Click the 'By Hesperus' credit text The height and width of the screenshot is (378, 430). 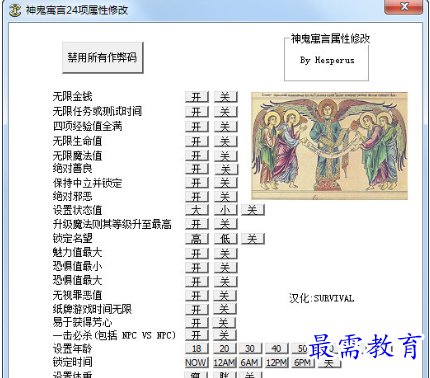coord(327,60)
